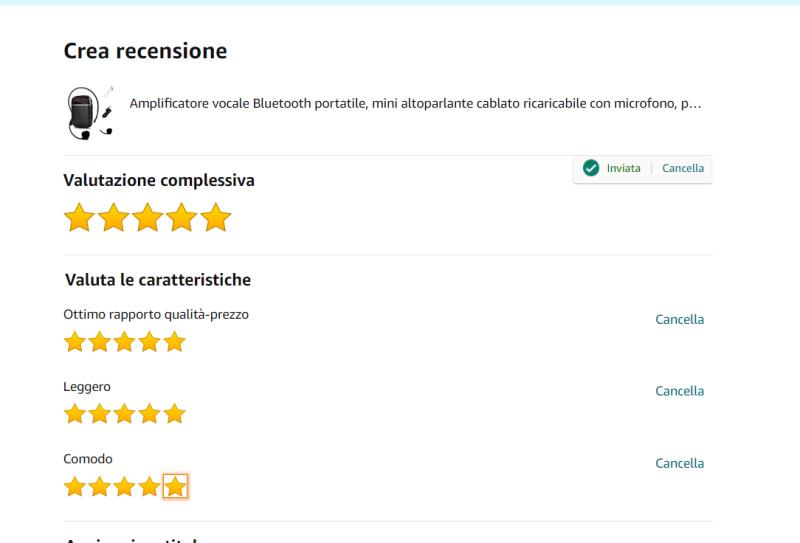Viewport: 800px width, 543px height.
Task: Click Cancella for the Leggero rating
Action: 679,391
